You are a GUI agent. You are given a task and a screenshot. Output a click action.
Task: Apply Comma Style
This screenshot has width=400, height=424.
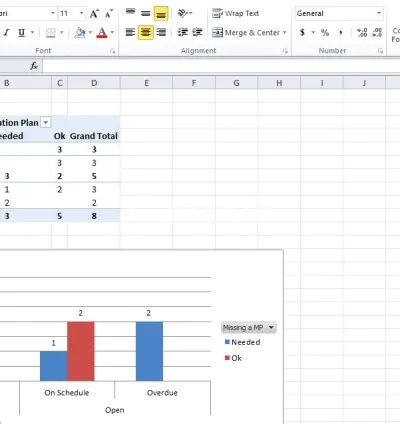(x=341, y=33)
